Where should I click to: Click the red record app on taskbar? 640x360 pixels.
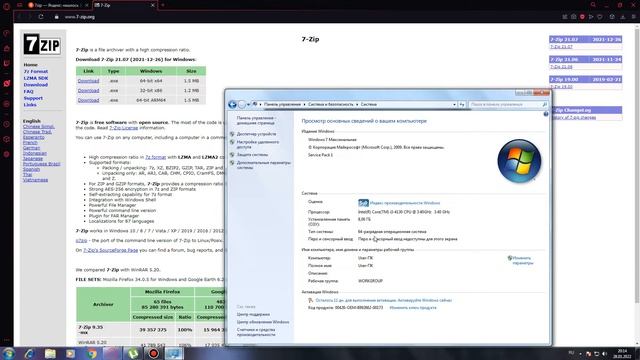(153, 353)
